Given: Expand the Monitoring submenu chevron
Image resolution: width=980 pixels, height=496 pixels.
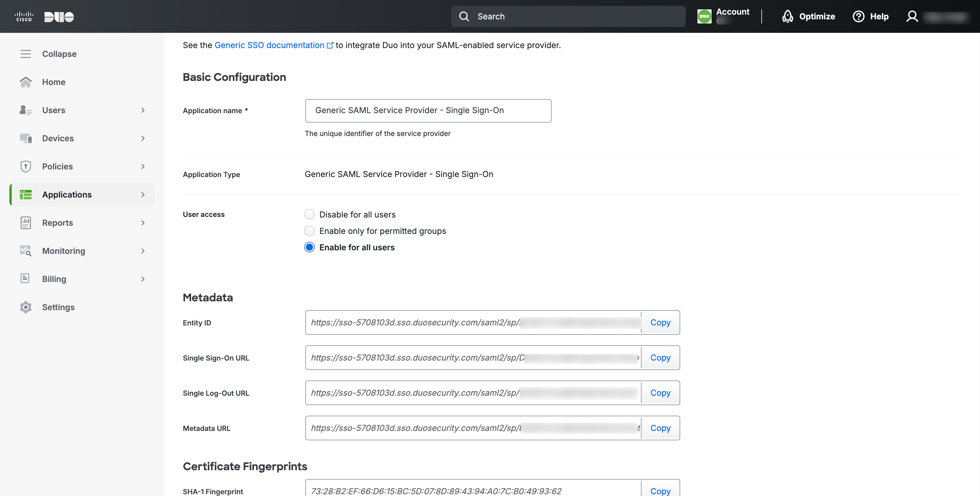Looking at the screenshot, I should [143, 251].
